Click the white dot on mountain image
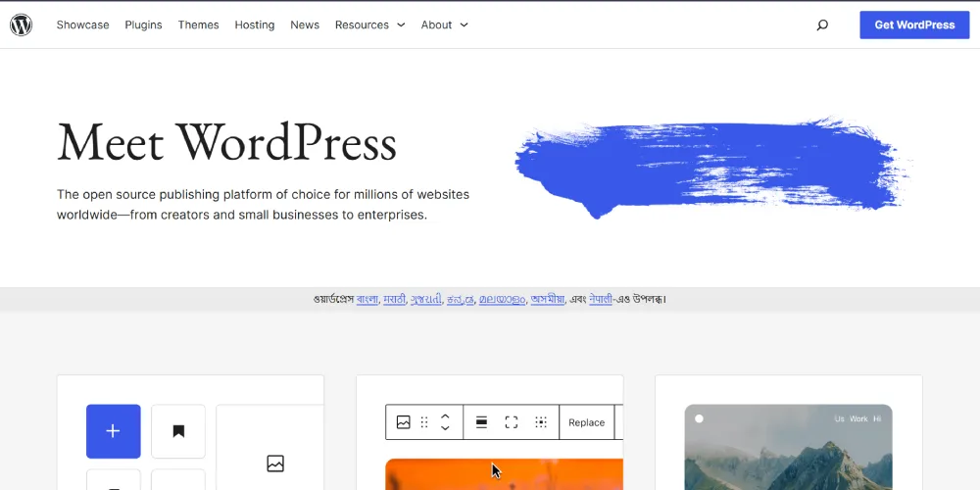 (x=699, y=418)
